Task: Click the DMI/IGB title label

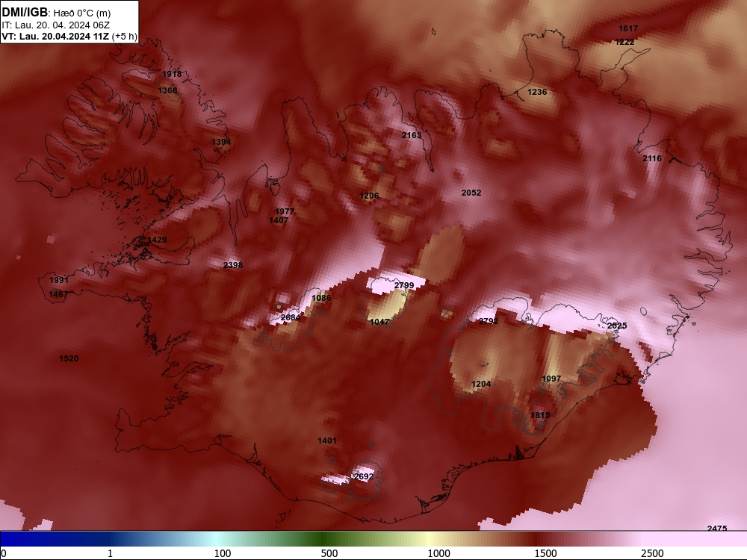Action: [25, 13]
